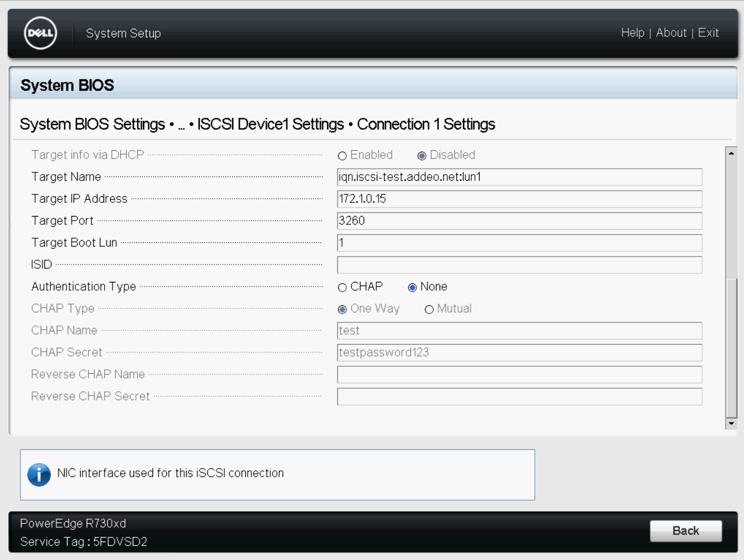
Task: Click the Target Port label
Action: pyautogui.click(x=62, y=221)
